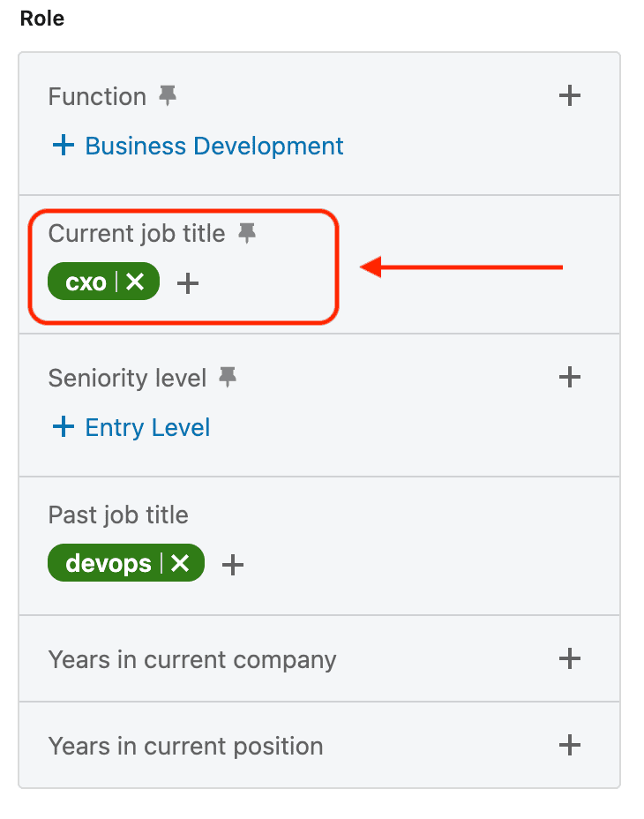The height and width of the screenshot is (819, 644).
Task: Add the Entry Level suggestion
Action: pos(131,428)
